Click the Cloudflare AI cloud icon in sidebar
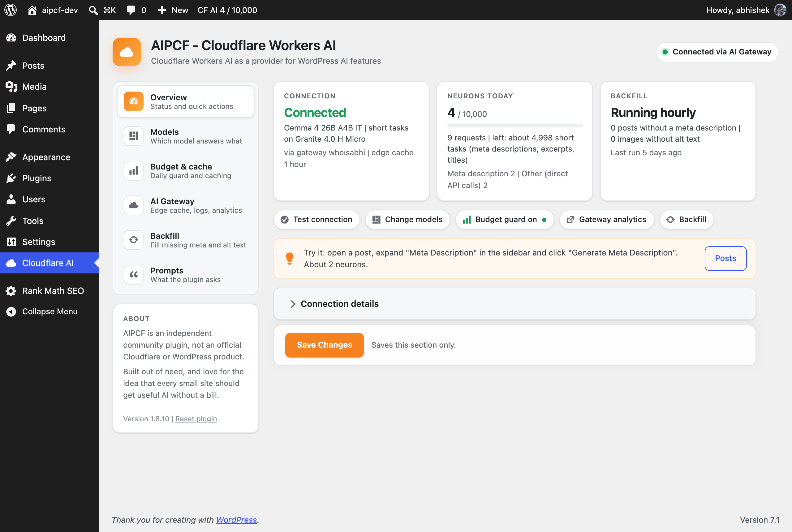 coord(11,263)
